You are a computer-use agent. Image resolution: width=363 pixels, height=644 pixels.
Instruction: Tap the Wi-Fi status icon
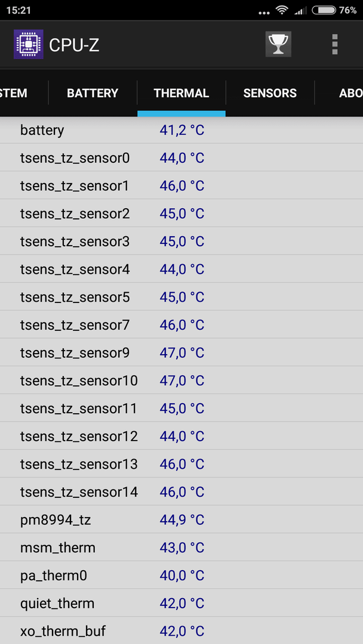282,10
